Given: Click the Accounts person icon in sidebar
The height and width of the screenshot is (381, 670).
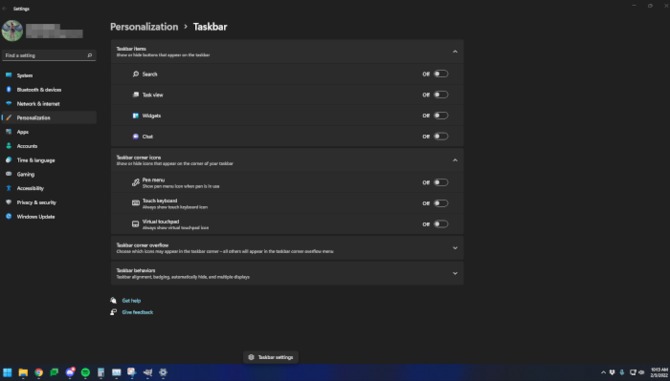Looking at the screenshot, I should (9, 146).
